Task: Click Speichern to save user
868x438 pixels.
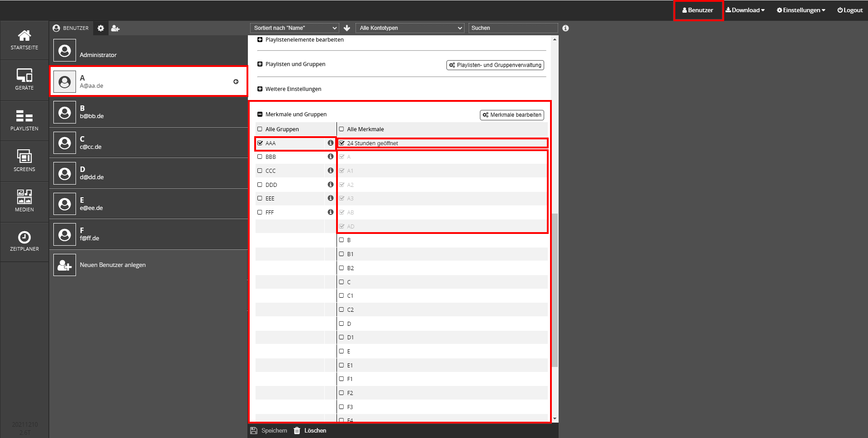Action: [269, 430]
